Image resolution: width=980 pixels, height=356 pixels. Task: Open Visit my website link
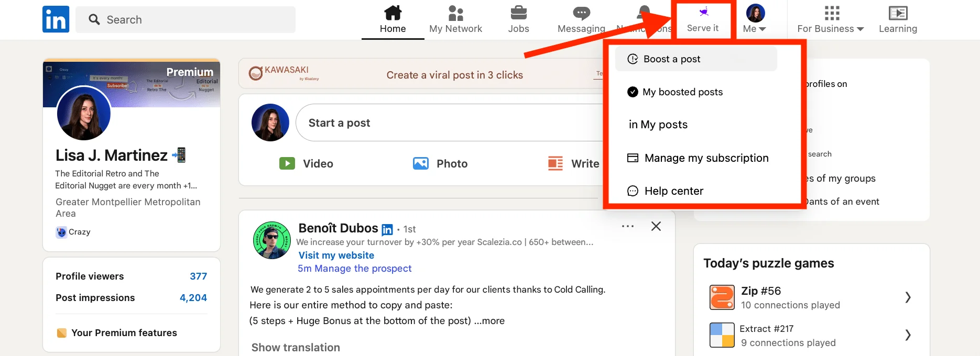336,255
